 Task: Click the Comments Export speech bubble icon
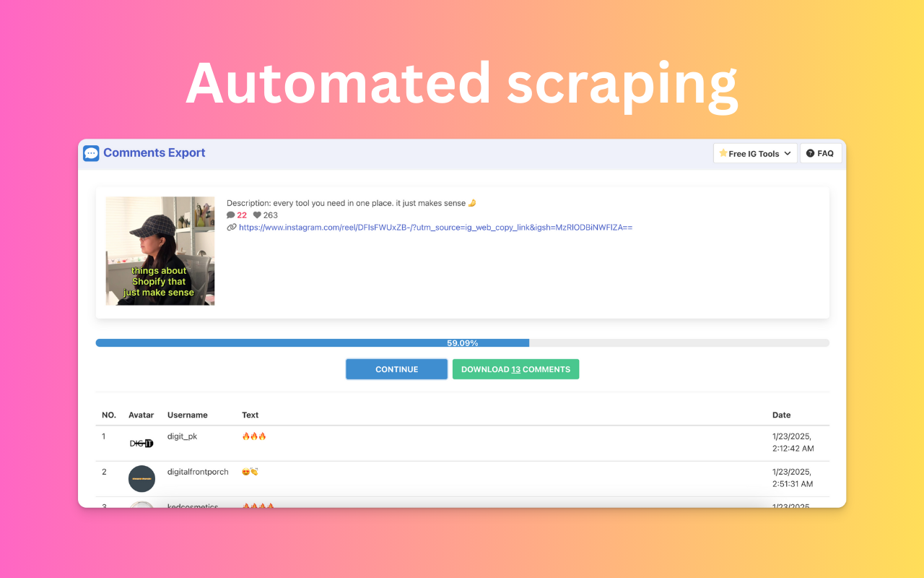pos(91,153)
